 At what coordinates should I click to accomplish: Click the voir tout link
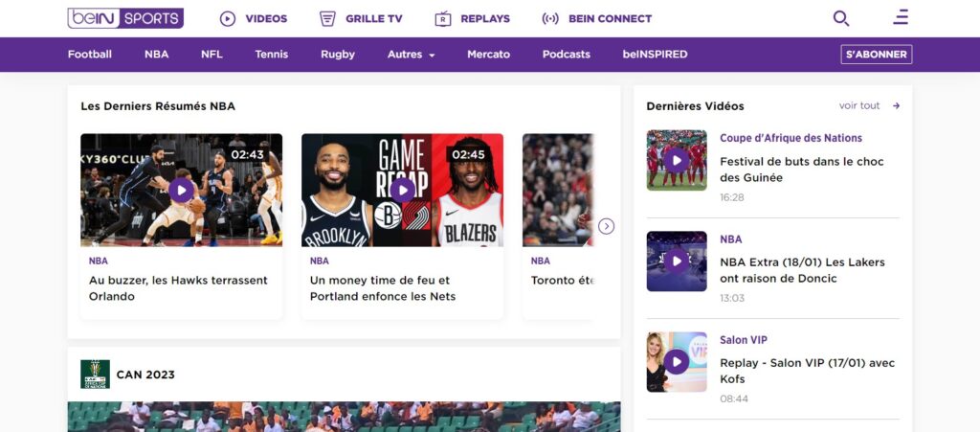tap(859, 105)
